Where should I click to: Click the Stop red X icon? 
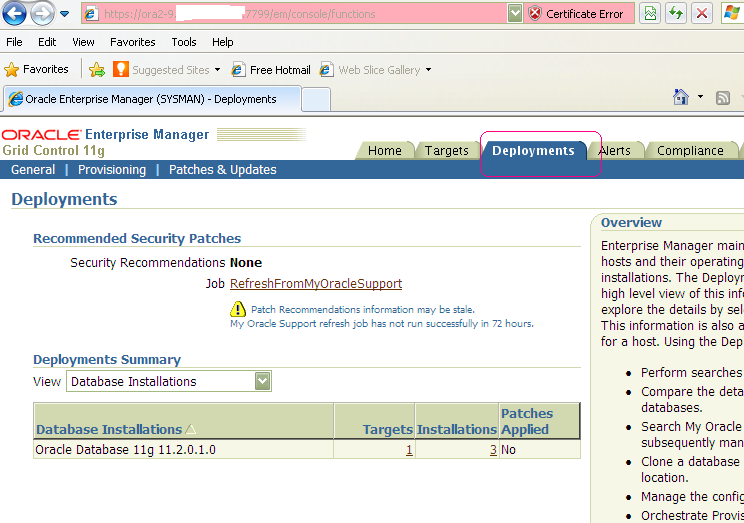(x=702, y=13)
